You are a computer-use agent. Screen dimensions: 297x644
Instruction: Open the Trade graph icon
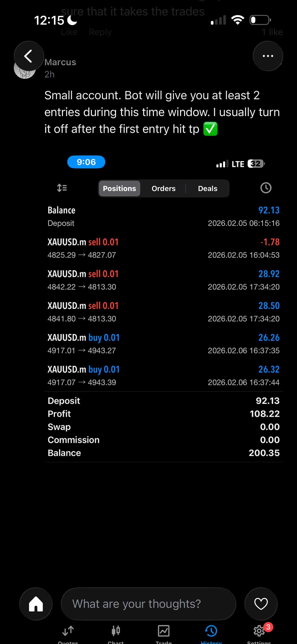(x=163, y=631)
